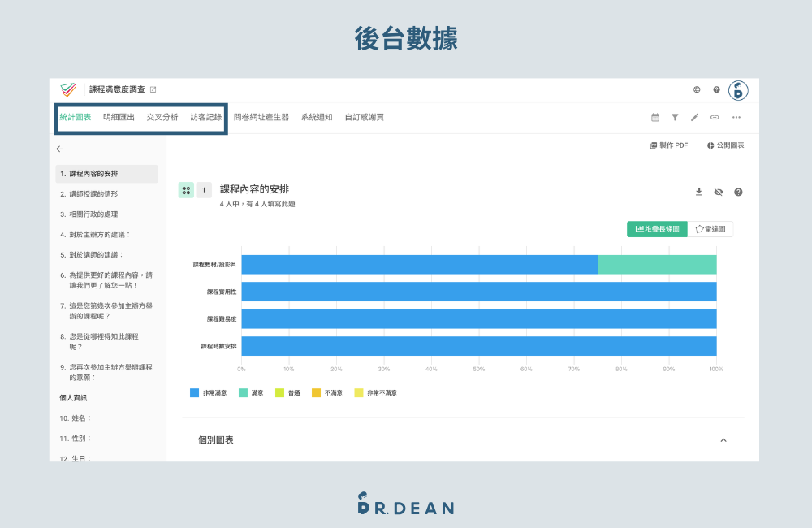Download the 課程內容的安排 chart data
The width and height of the screenshot is (812, 528).
[698, 192]
